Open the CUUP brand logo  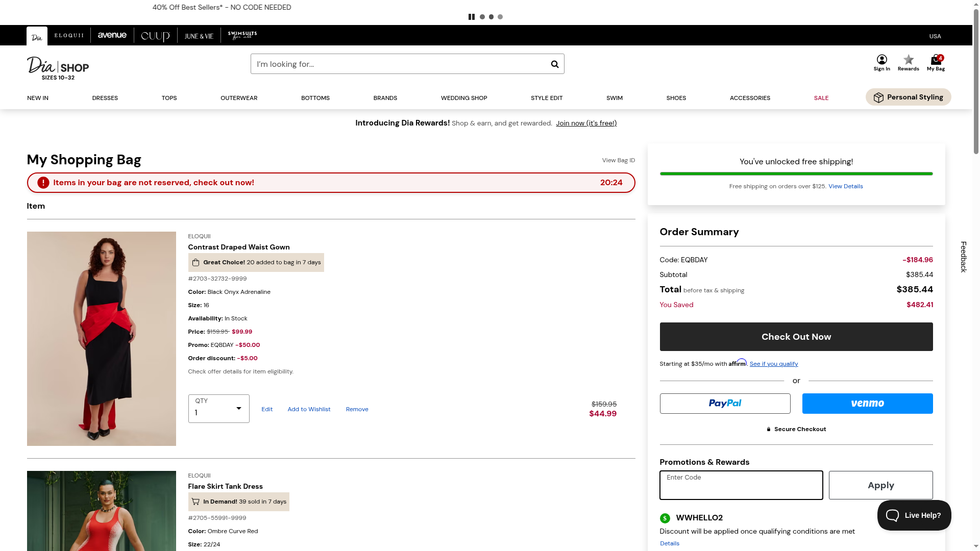coord(155,36)
